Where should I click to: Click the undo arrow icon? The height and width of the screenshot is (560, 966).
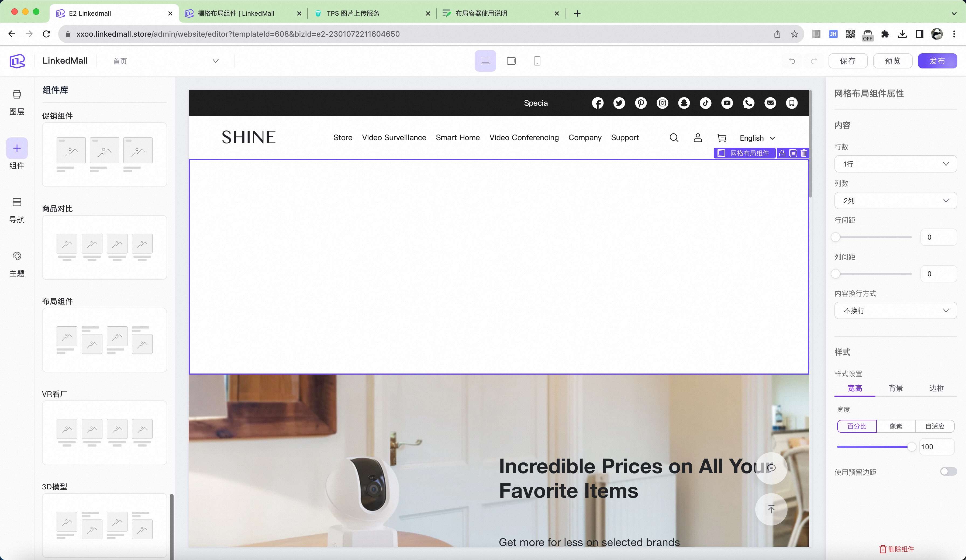point(792,61)
